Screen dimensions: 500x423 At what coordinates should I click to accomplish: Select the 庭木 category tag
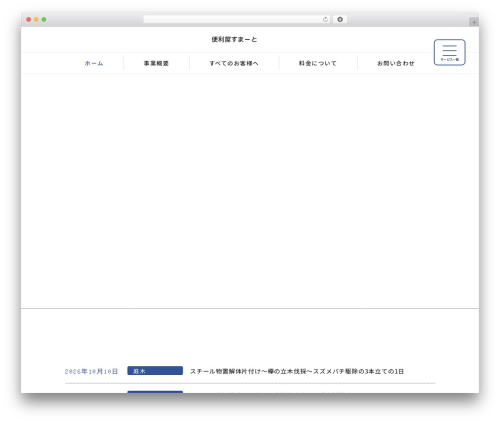(x=155, y=371)
